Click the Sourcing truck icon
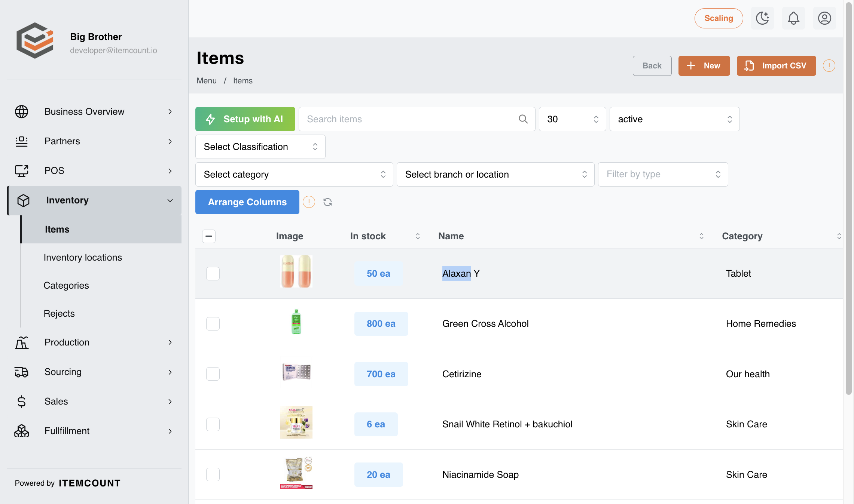Viewport: 854px width, 504px height. click(x=22, y=372)
